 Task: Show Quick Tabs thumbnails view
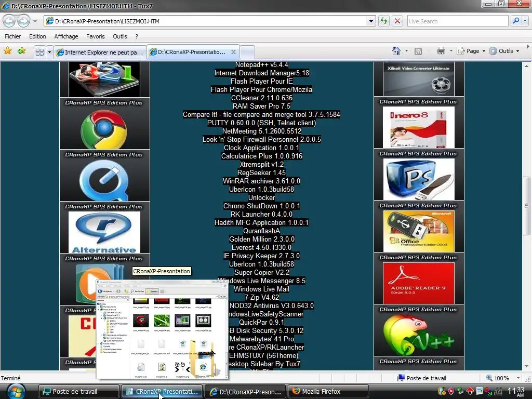tap(39, 52)
